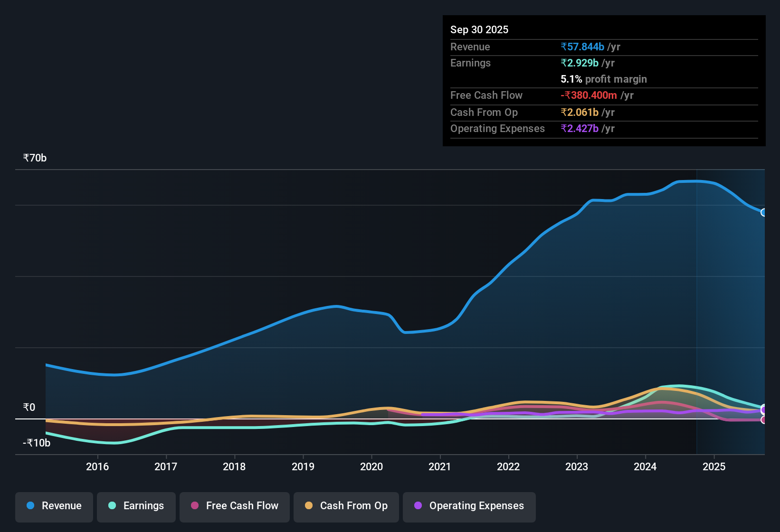Select the 2024 label on the x-axis
The width and height of the screenshot is (780, 532).
pyautogui.click(x=645, y=467)
